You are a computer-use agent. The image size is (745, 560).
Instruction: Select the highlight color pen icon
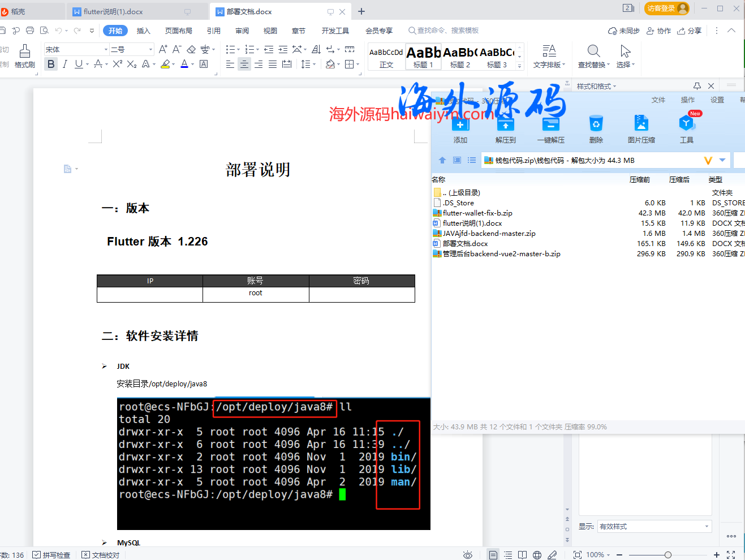[x=166, y=64]
